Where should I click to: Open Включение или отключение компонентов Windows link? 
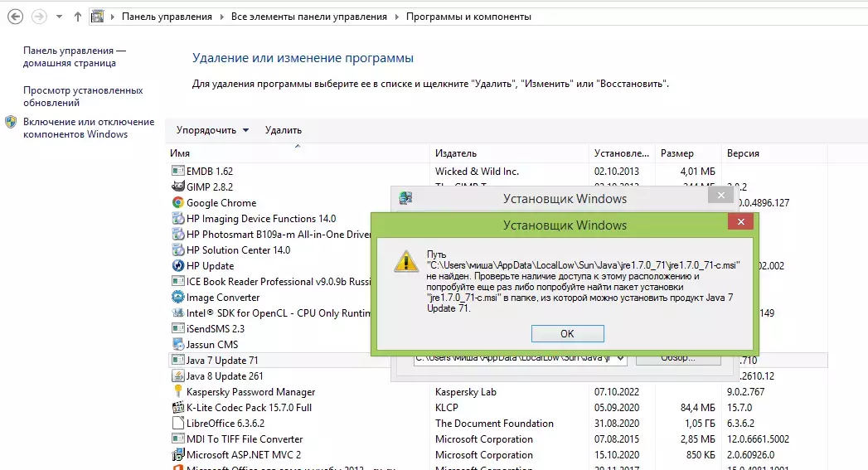click(x=89, y=128)
